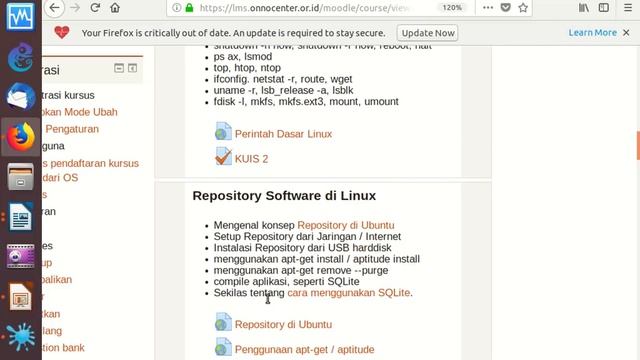Bookmark this page with the star icon
Image resolution: width=640 pixels, height=360 pixels.
(523, 8)
